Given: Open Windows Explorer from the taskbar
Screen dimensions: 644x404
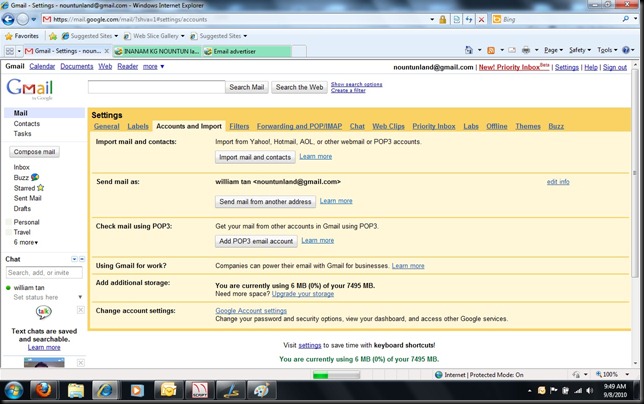Looking at the screenshot, I should point(76,390).
